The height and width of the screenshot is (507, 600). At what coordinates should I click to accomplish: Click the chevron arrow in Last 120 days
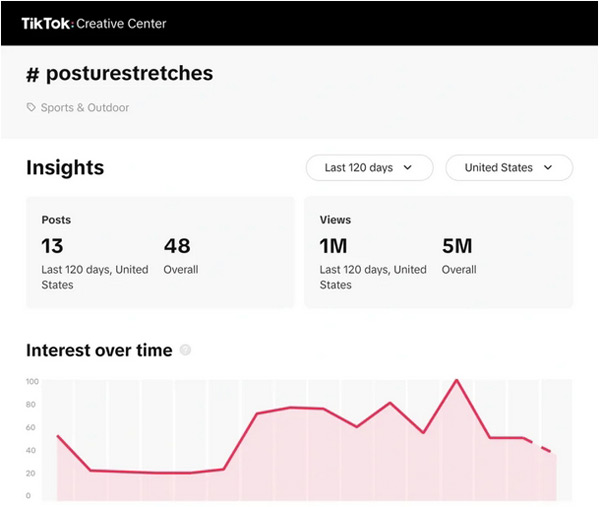[408, 168]
